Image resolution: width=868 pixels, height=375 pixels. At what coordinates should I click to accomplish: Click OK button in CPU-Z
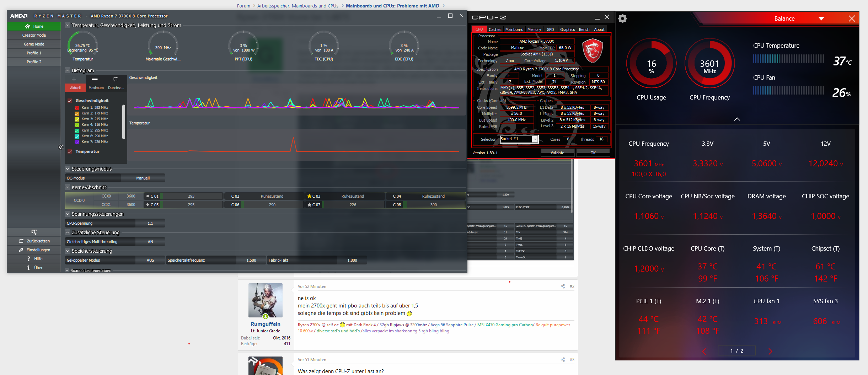click(x=593, y=153)
